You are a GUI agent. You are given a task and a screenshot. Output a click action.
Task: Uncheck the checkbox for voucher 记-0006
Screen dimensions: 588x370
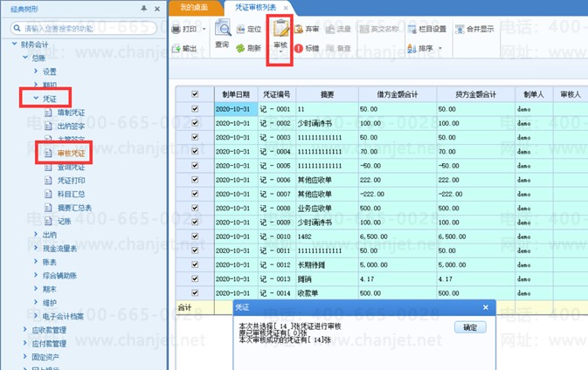click(195, 180)
